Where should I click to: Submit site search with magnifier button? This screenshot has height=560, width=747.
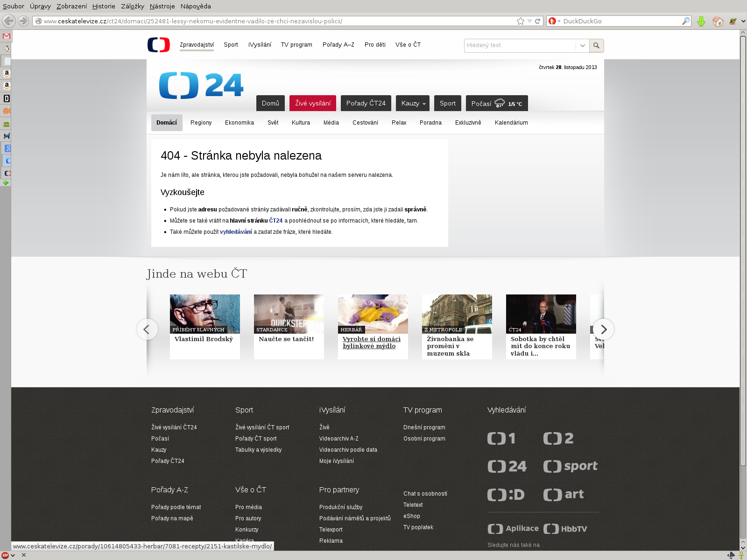[596, 45]
